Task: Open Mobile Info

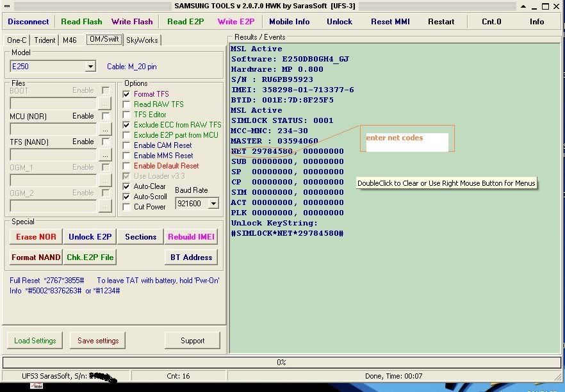Action: click(290, 22)
